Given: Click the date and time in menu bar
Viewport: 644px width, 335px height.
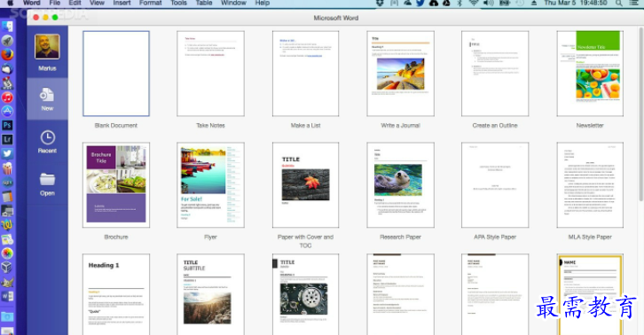Looking at the screenshot, I should coord(576,3).
